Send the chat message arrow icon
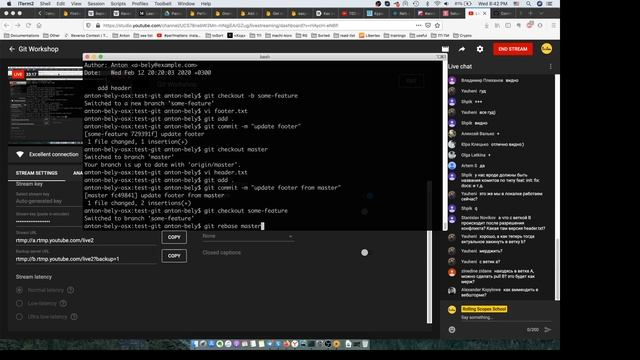 (547, 329)
